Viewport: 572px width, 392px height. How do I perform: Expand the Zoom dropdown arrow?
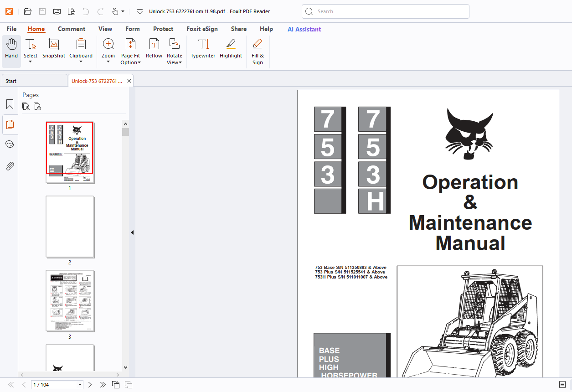point(108,62)
